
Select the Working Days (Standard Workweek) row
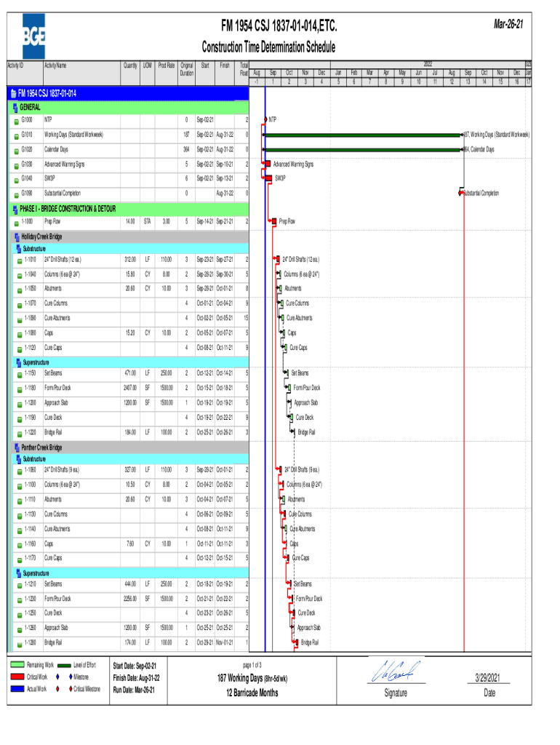(73, 135)
